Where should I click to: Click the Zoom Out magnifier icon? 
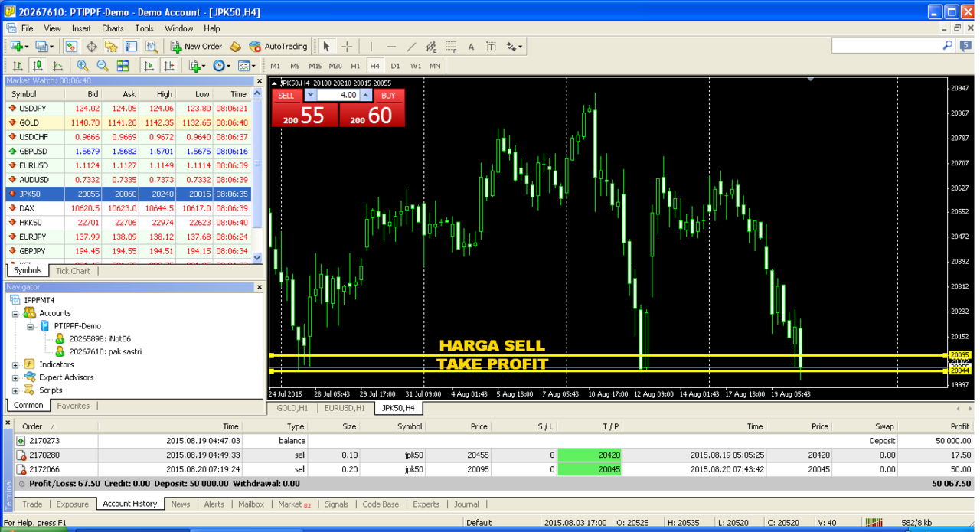102,66
